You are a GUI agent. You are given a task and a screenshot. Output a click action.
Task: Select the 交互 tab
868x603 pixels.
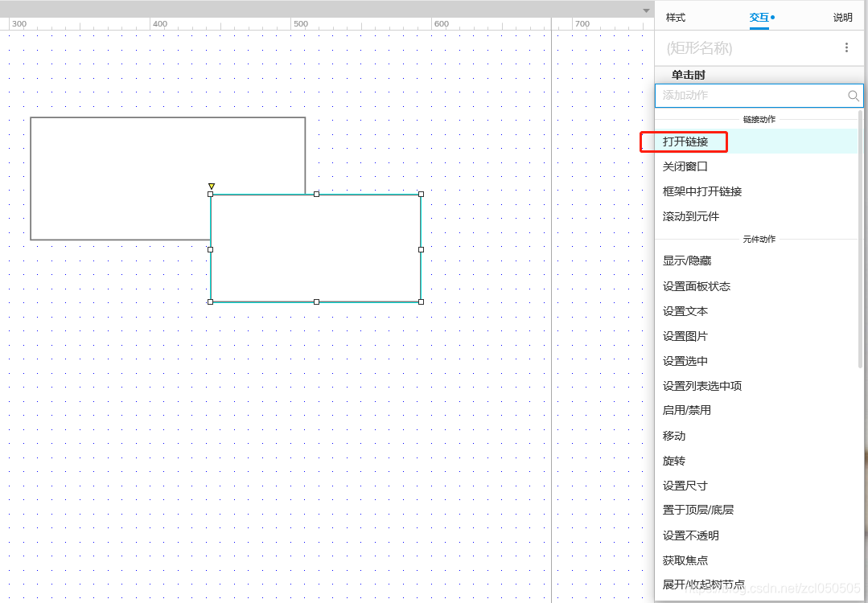pyautogui.click(x=759, y=17)
